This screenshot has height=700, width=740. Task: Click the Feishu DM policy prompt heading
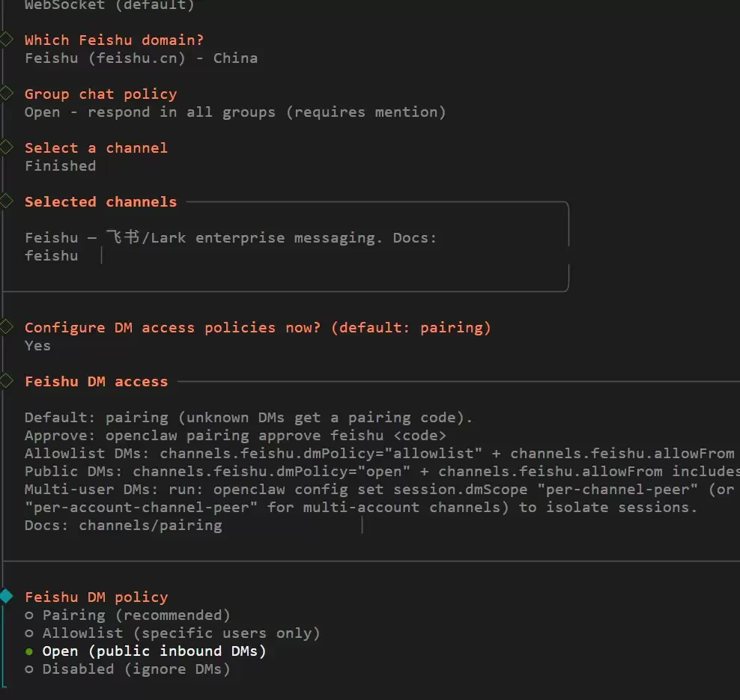tap(97, 597)
